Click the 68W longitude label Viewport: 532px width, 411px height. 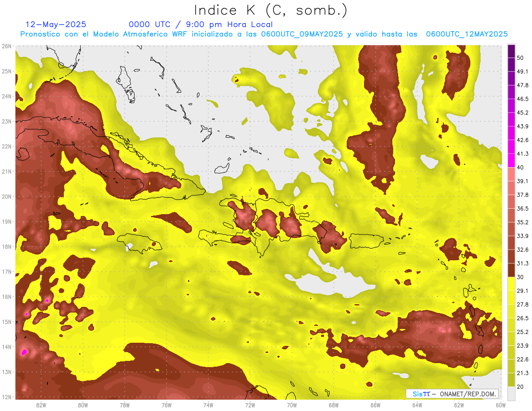(x=333, y=405)
